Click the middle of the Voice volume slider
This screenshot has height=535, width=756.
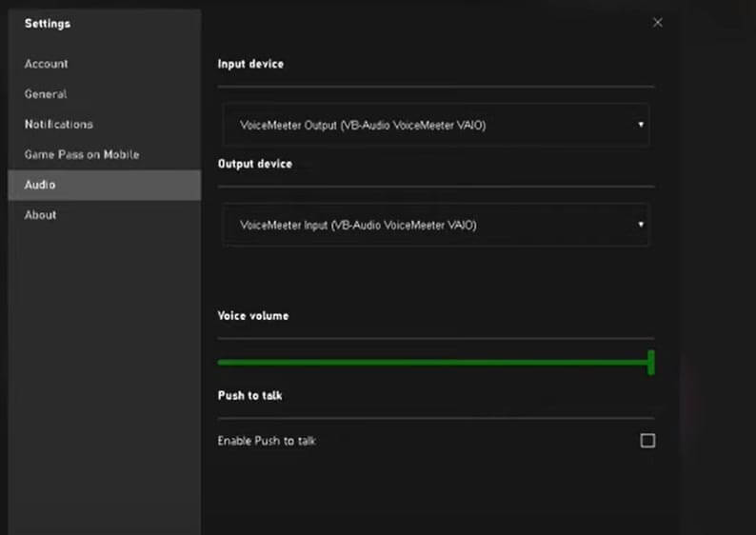pos(435,362)
